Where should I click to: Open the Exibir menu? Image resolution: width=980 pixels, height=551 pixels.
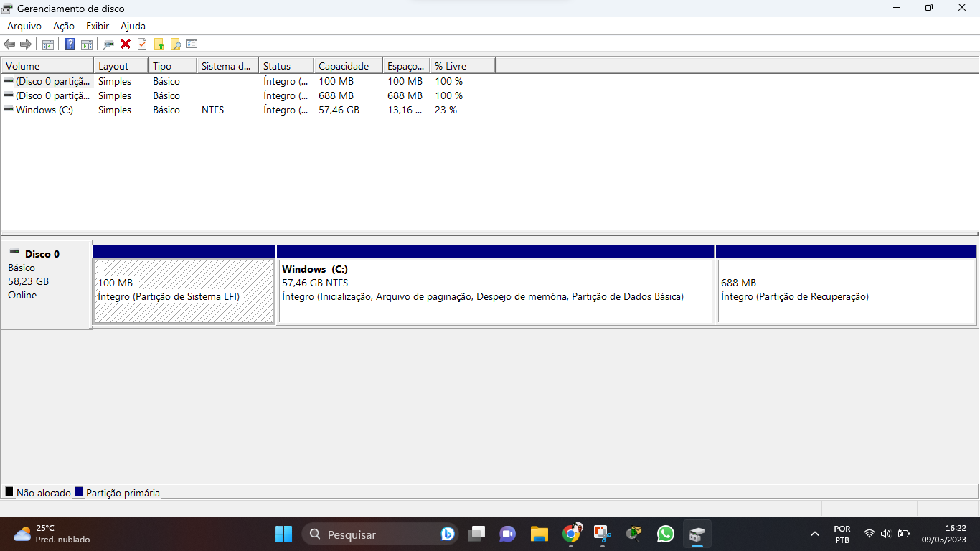pyautogui.click(x=98, y=26)
